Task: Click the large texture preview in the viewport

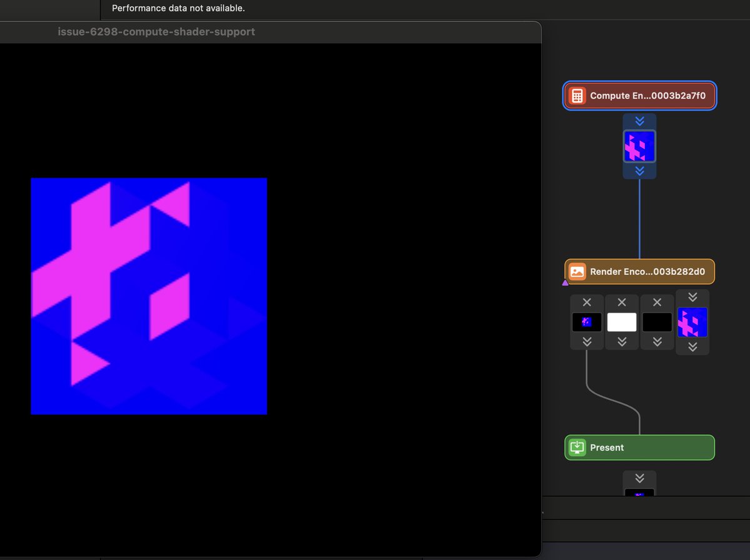Action: point(149,296)
